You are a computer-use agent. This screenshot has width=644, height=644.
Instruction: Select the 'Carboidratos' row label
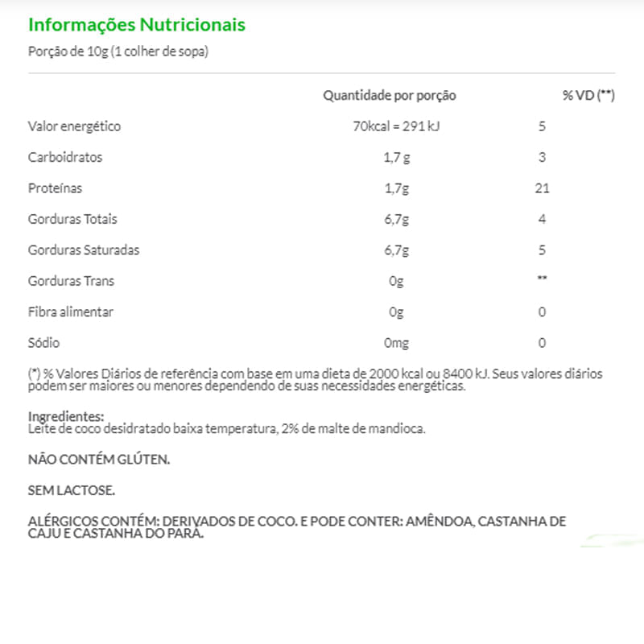click(65, 157)
